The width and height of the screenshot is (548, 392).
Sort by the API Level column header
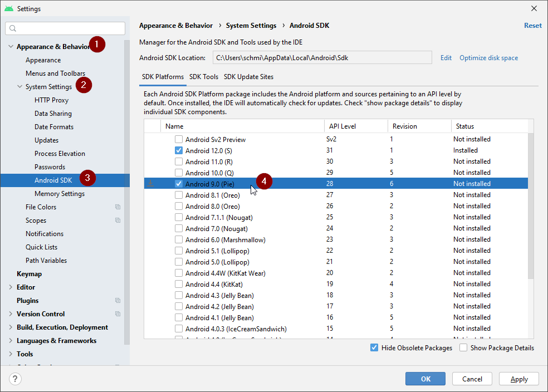(356, 126)
